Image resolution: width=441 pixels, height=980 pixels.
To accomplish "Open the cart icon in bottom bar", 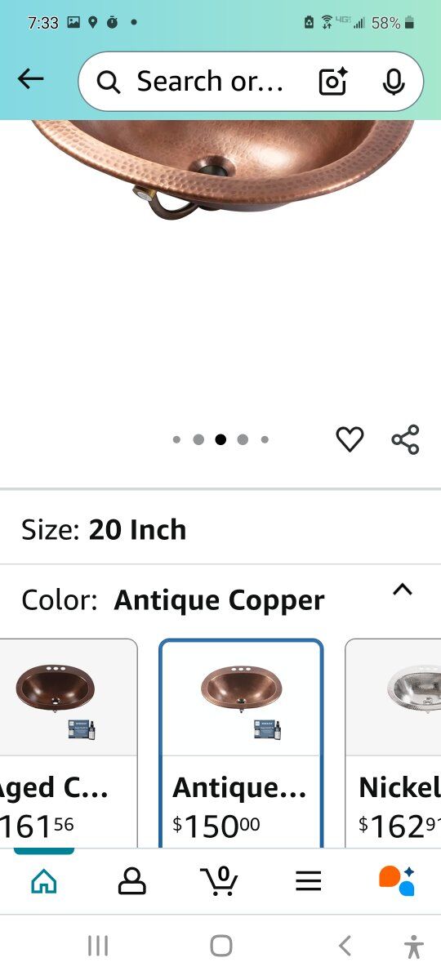I will (219, 880).
